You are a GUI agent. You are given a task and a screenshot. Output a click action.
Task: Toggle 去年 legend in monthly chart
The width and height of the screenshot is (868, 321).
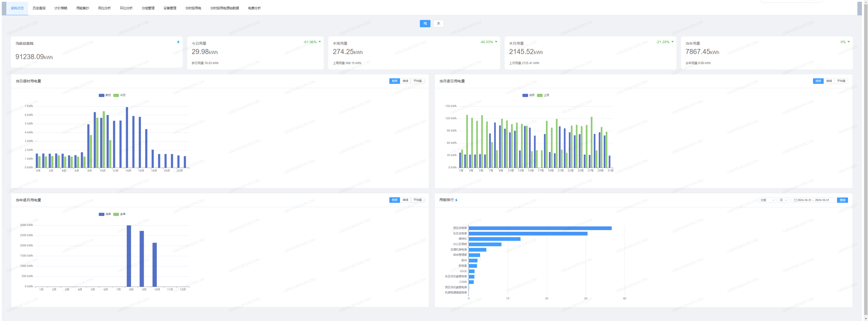(x=119, y=214)
